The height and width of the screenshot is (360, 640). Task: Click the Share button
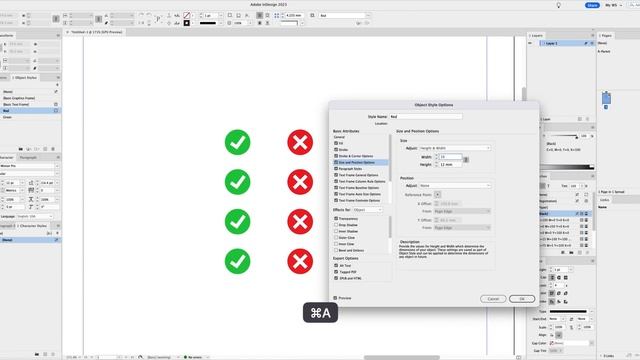(592, 5)
